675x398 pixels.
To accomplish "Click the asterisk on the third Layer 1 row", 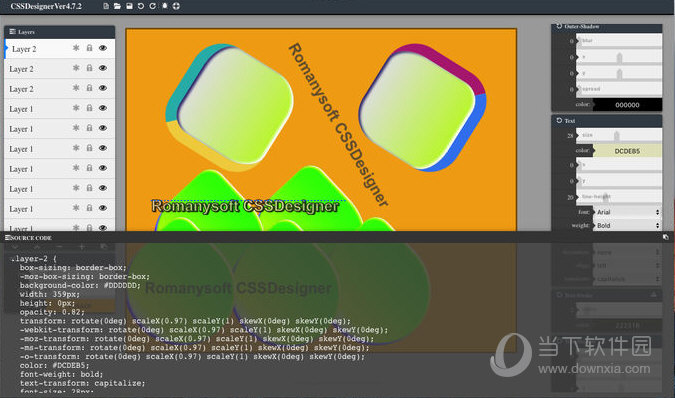I will click(x=76, y=148).
